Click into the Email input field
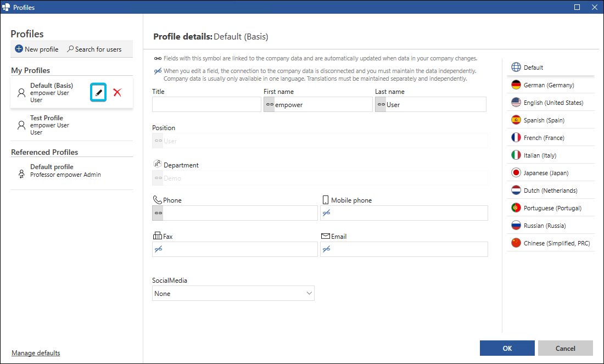The image size is (604, 364). tap(404, 249)
